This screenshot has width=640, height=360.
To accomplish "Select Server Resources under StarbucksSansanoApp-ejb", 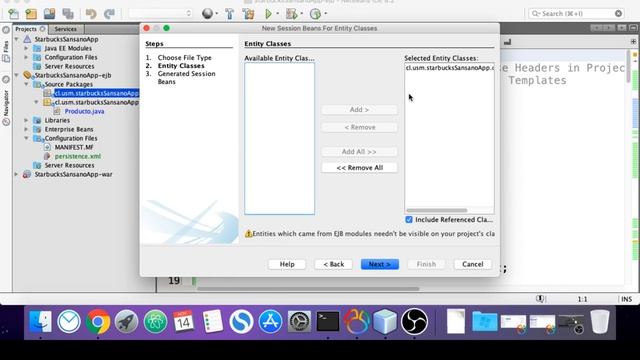I will click(69, 165).
